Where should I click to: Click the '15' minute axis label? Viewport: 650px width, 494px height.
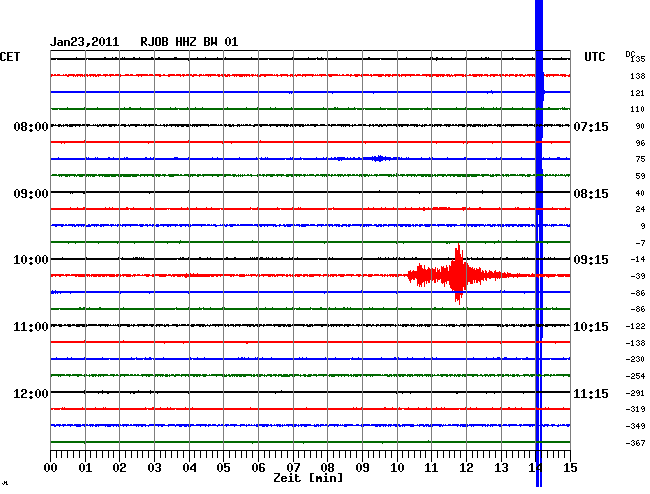point(570,468)
